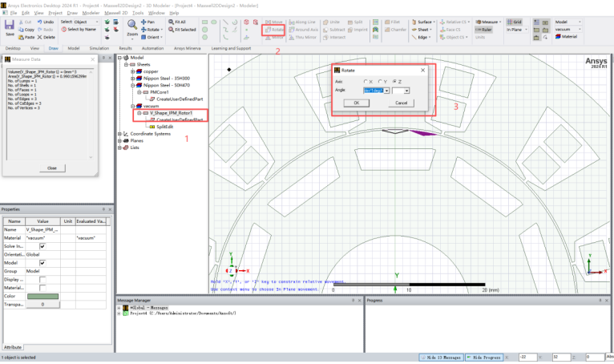Screen dimensions: 614x364
Task: Click the Chamfer tool
Action: point(395,30)
